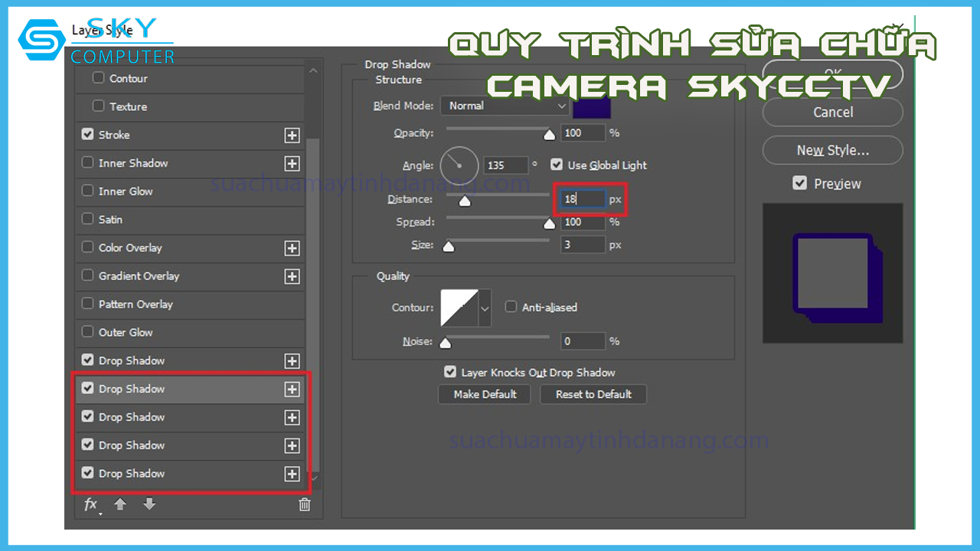The width and height of the screenshot is (980, 551).
Task: Click plus icon on the bottom Drop Shadow row
Action: coord(292,474)
